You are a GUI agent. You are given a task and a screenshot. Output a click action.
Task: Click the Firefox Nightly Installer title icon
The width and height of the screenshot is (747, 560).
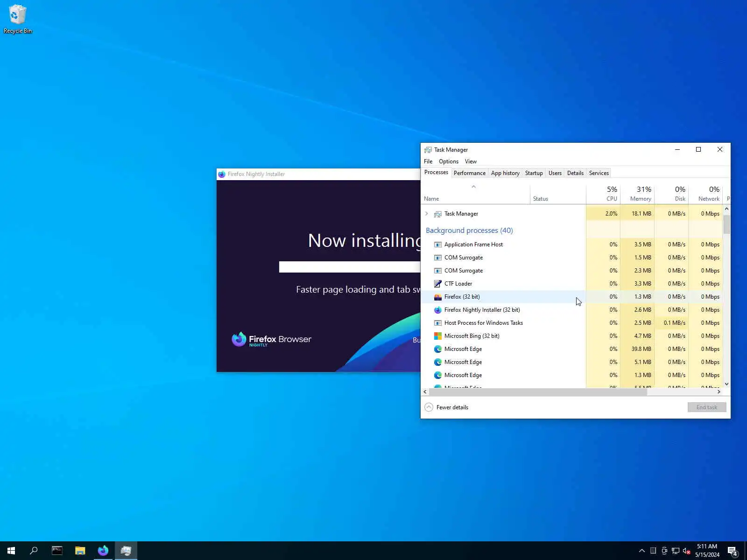tap(222, 174)
